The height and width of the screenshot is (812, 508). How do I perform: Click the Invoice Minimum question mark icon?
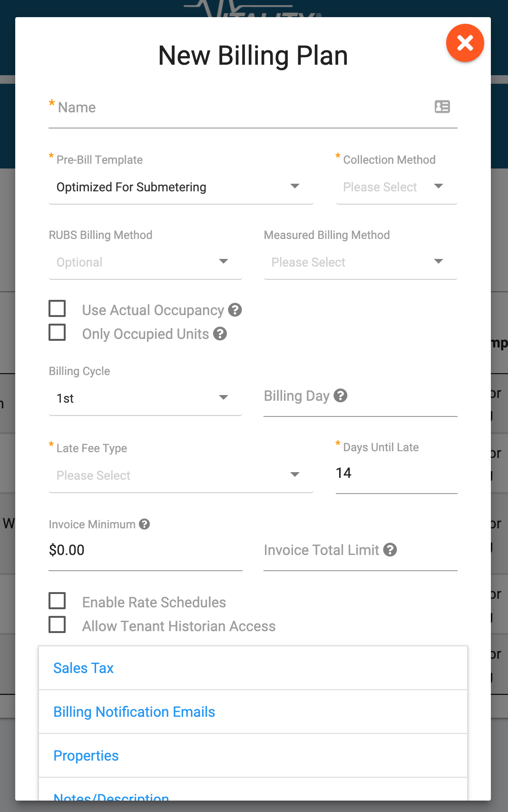pyautogui.click(x=144, y=524)
